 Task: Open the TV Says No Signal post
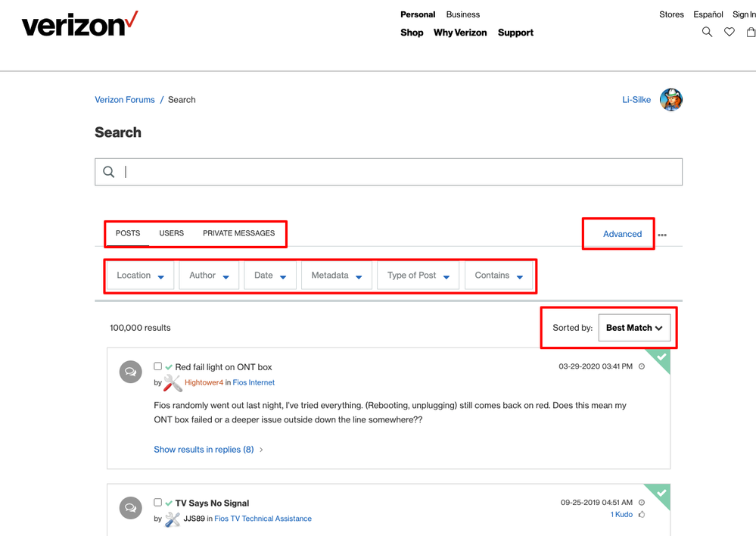212,503
